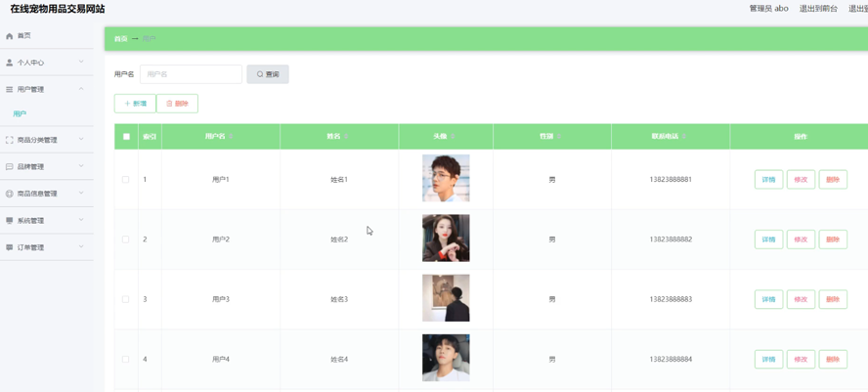Click the 新增 add button
Image resolution: width=868 pixels, height=392 pixels.
point(135,104)
